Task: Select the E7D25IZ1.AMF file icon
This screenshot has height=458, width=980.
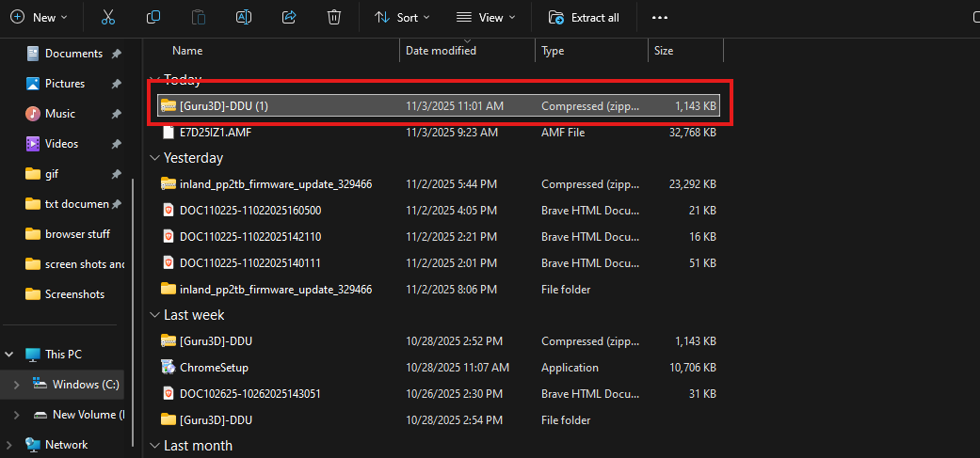Action: click(x=169, y=133)
